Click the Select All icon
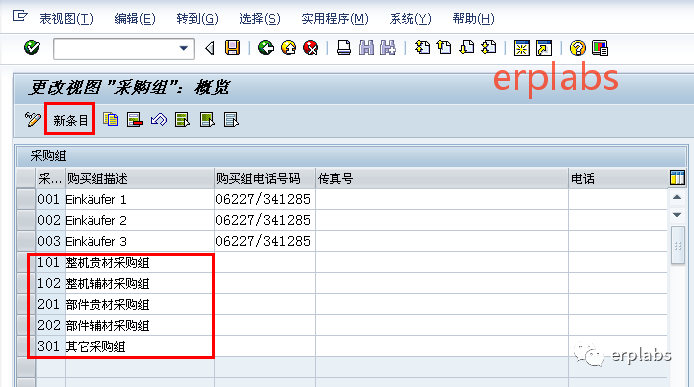 click(x=182, y=120)
